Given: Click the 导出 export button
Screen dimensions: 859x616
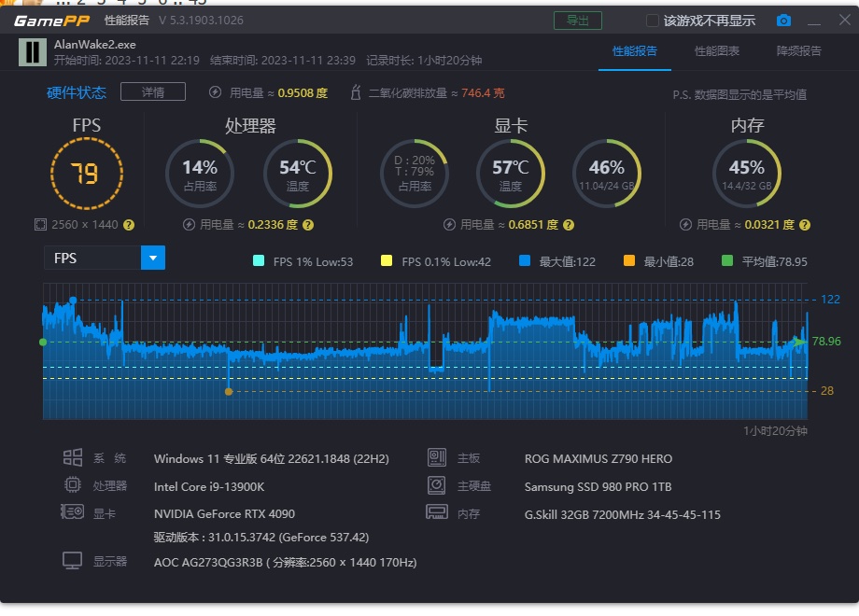Looking at the screenshot, I should click(x=578, y=21).
